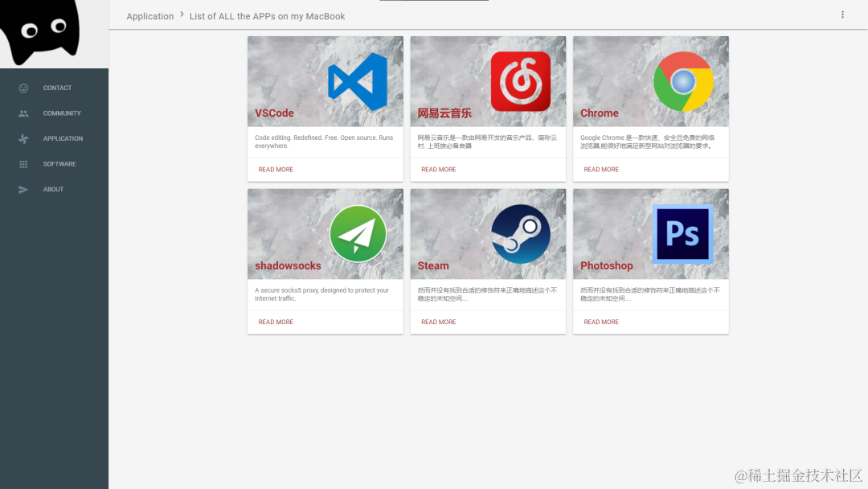
Task: Click READ MORE on shadowsocks card
Action: [x=276, y=322]
